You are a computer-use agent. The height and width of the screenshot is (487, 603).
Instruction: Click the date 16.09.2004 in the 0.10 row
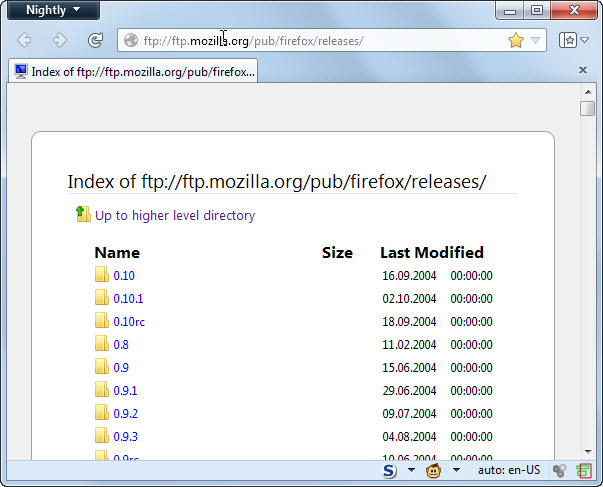click(x=409, y=276)
